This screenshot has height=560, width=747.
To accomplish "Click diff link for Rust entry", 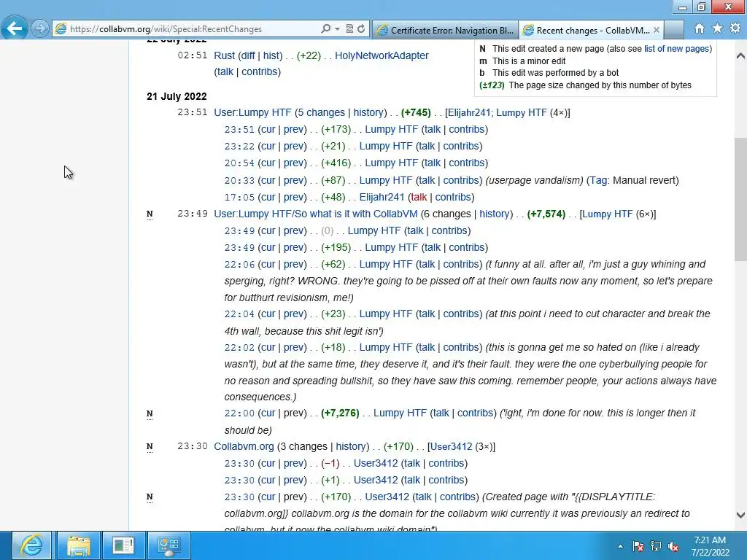I will (x=247, y=55).
